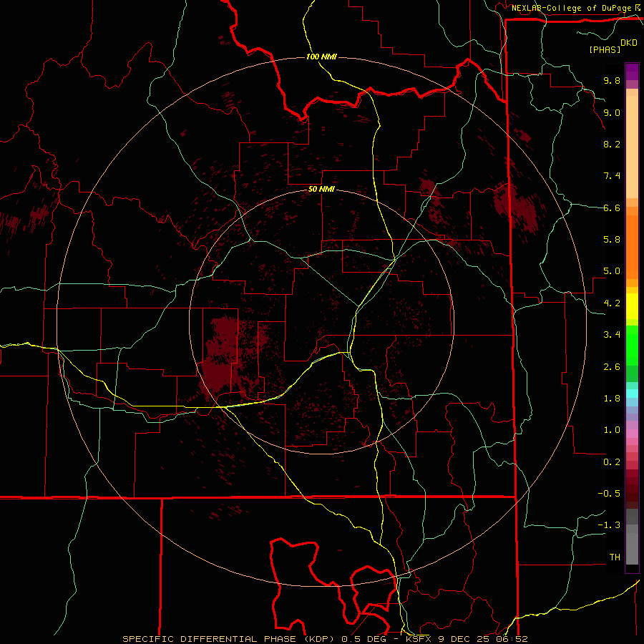The image size is (644, 644).
Task: Click the 5.0 scale value
Action: (x=612, y=271)
